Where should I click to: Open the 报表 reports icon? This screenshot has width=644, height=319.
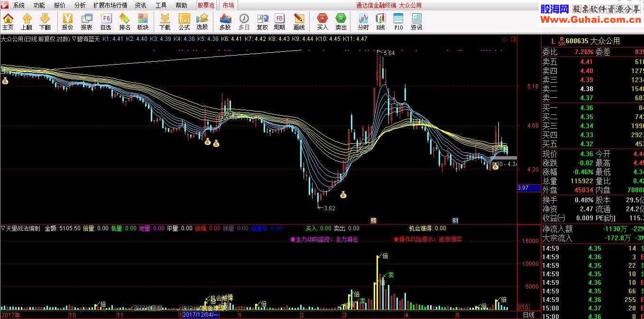[x=87, y=21]
